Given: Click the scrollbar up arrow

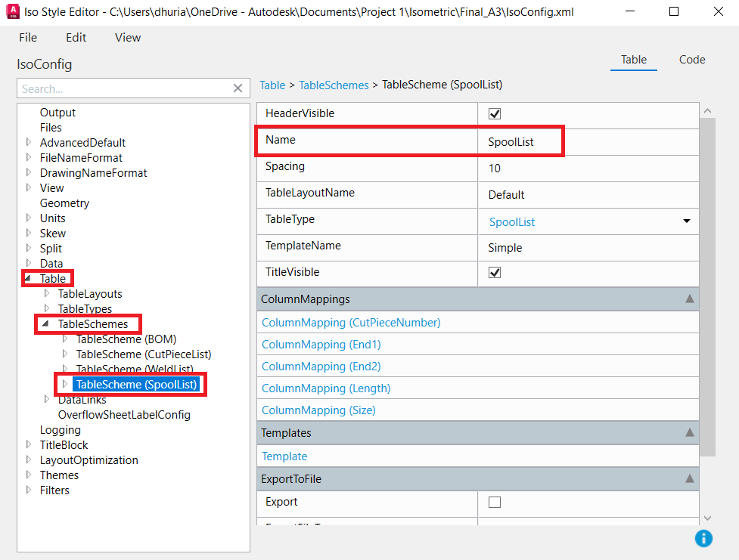Looking at the screenshot, I should point(706,109).
